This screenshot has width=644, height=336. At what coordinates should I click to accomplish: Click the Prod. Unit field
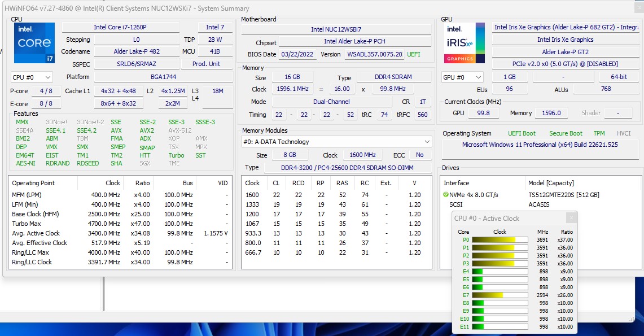coord(207,64)
